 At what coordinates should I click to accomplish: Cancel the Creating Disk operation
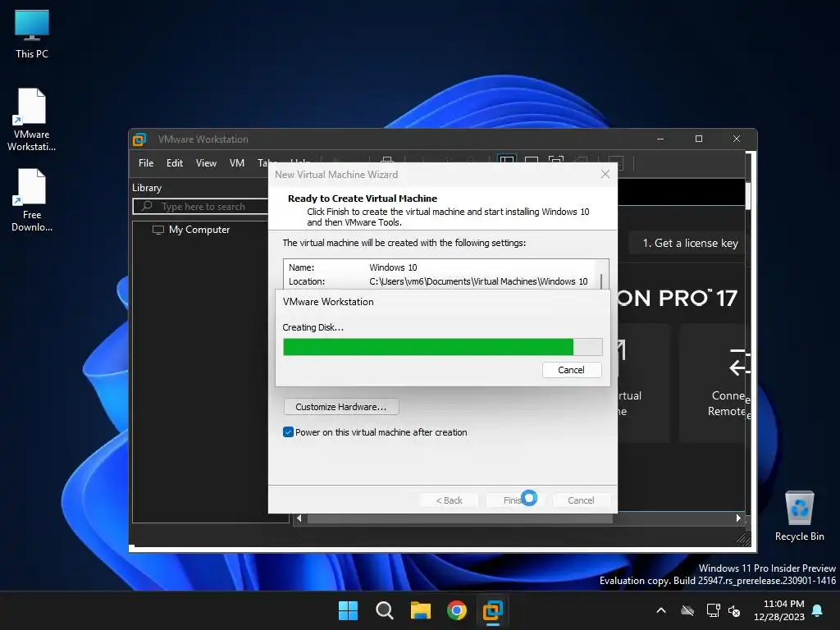[x=571, y=370]
